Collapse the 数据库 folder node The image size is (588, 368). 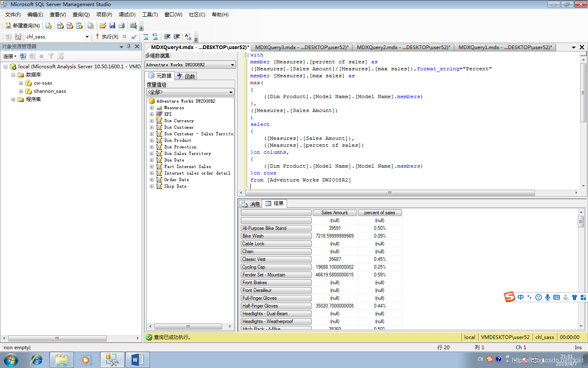pos(13,75)
